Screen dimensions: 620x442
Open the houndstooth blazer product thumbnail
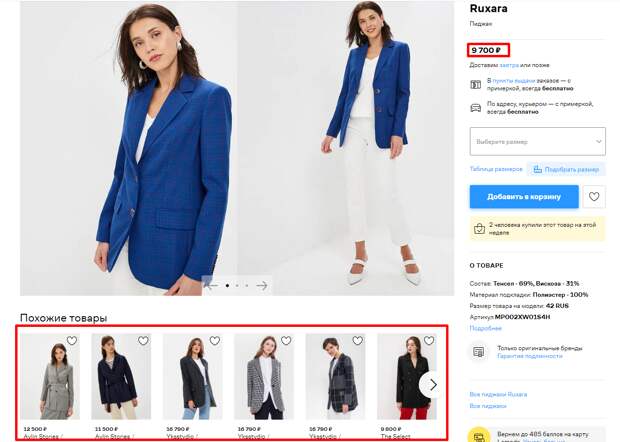(264, 376)
